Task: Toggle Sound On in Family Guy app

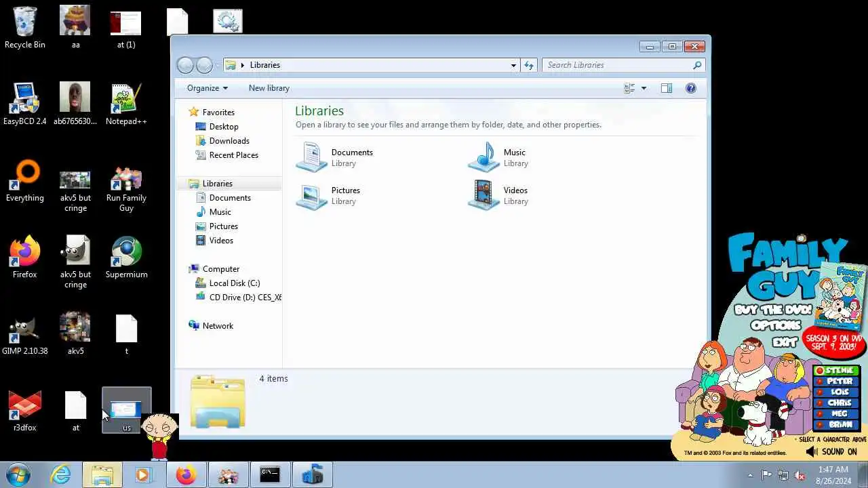Action: (832, 451)
